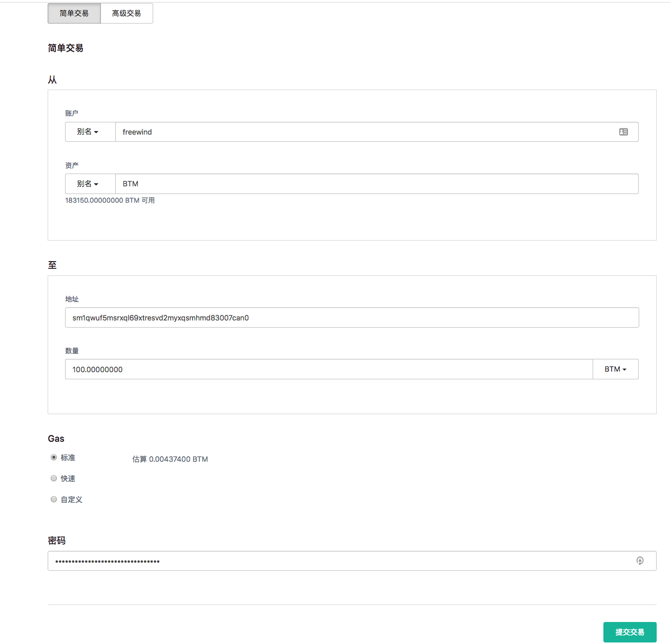Image resolution: width=670 pixels, height=644 pixels.
Task: Click the BTM asset input field
Action: point(307,184)
